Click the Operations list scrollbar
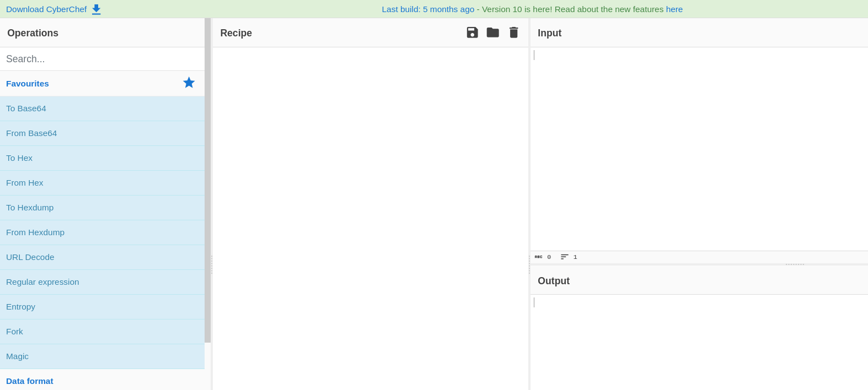 tap(207, 180)
